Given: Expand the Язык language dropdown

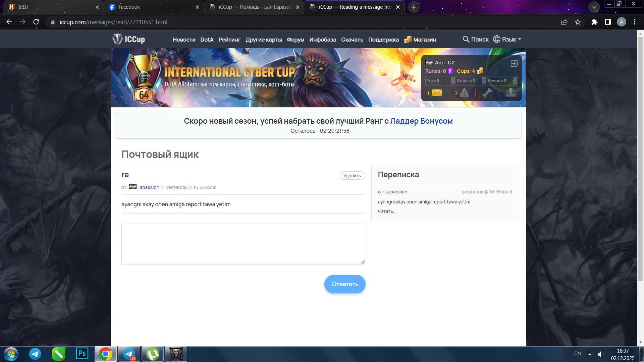Looking at the screenshot, I should pyautogui.click(x=507, y=39).
